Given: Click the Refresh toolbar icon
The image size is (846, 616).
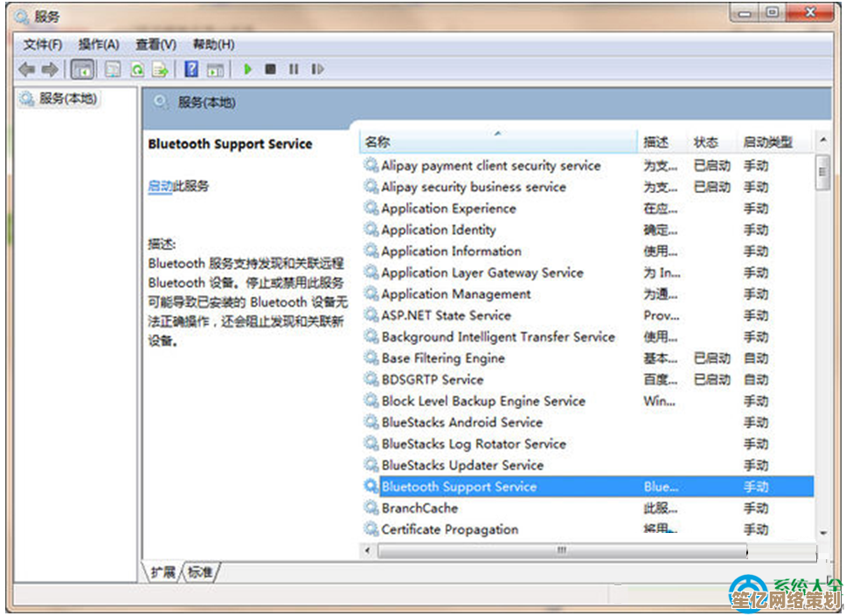Looking at the screenshot, I should [x=137, y=69].
